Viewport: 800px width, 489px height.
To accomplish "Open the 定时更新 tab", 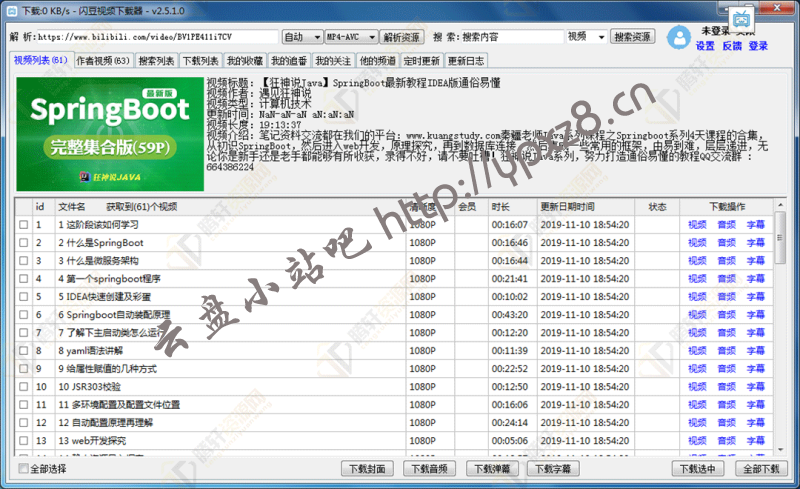I will (x=421, y=61).
